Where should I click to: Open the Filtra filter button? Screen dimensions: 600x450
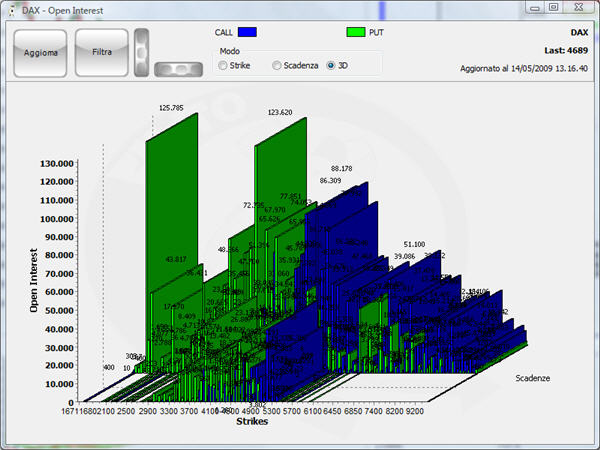coord(101,52)
